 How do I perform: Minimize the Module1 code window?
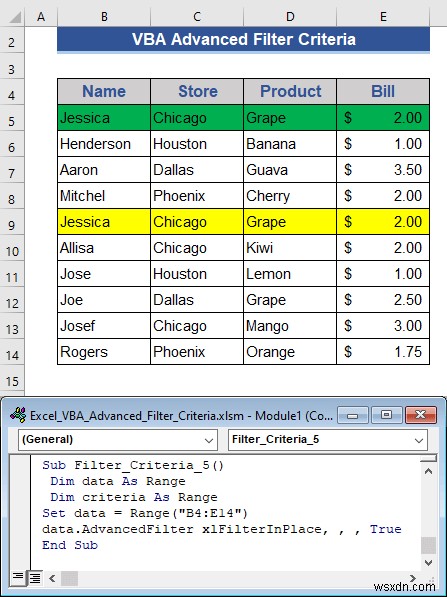click(353, 415)
